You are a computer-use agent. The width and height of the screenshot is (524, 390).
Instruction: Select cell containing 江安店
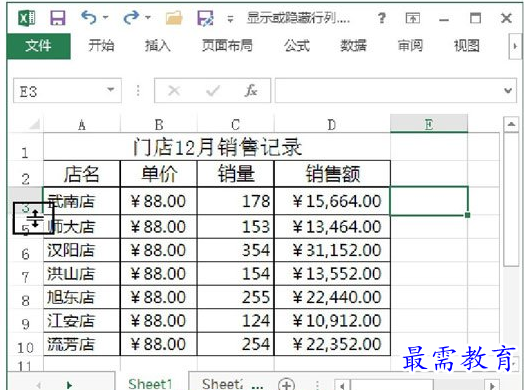pos(82,320)
